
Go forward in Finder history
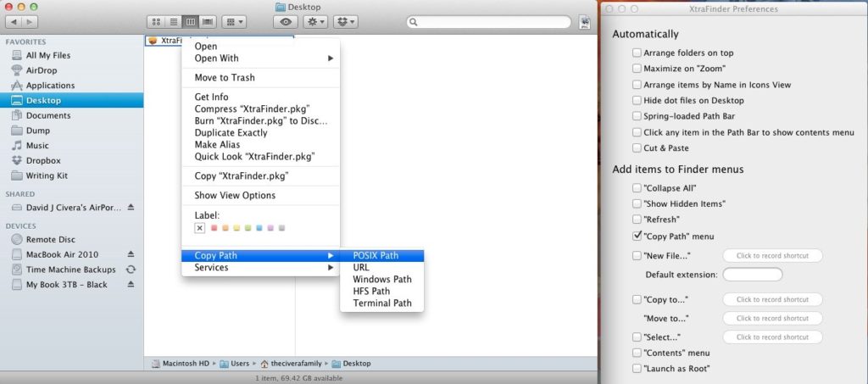pos(30,22)
